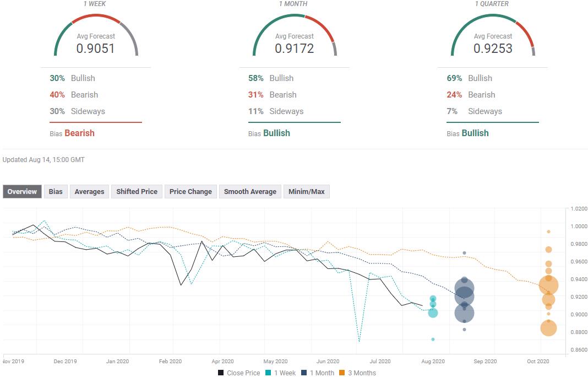
Task: Click the Bias Bearish label under 1 Week
Action: (x=72, y=133)
